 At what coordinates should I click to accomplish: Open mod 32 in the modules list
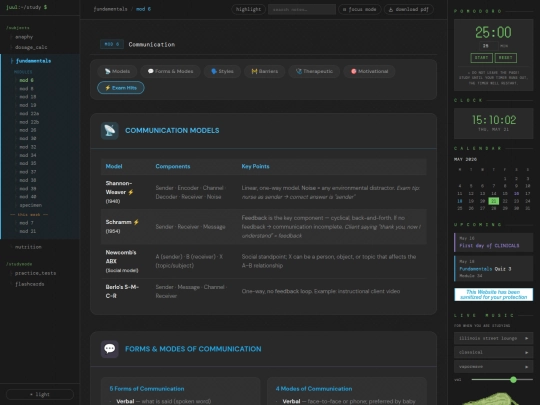[28, 147]
